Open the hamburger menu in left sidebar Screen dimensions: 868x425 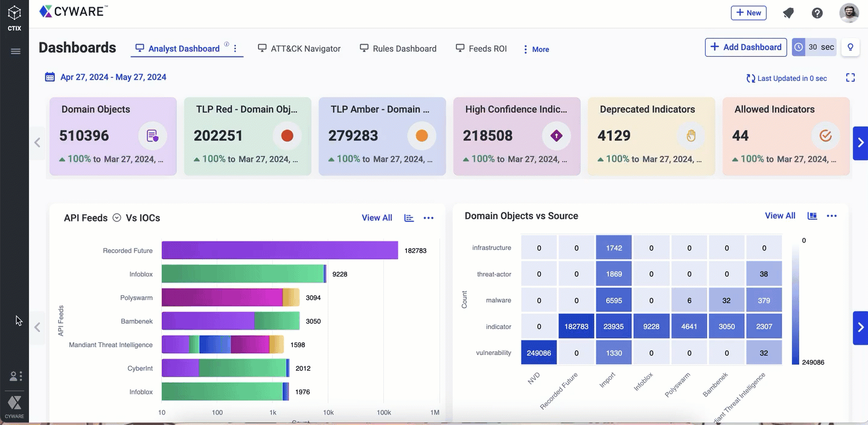coord(16,51)
